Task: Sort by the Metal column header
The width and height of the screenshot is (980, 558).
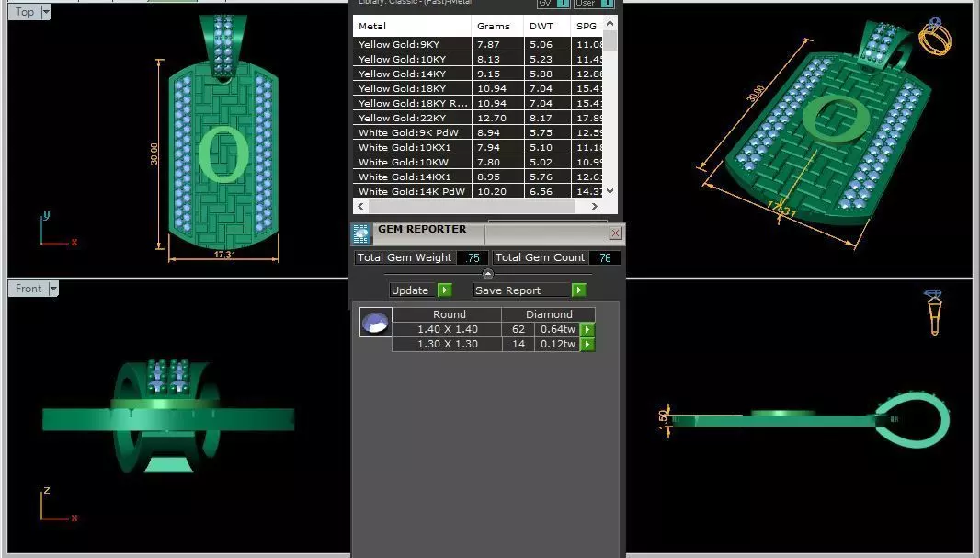Action: coord(412,27)
